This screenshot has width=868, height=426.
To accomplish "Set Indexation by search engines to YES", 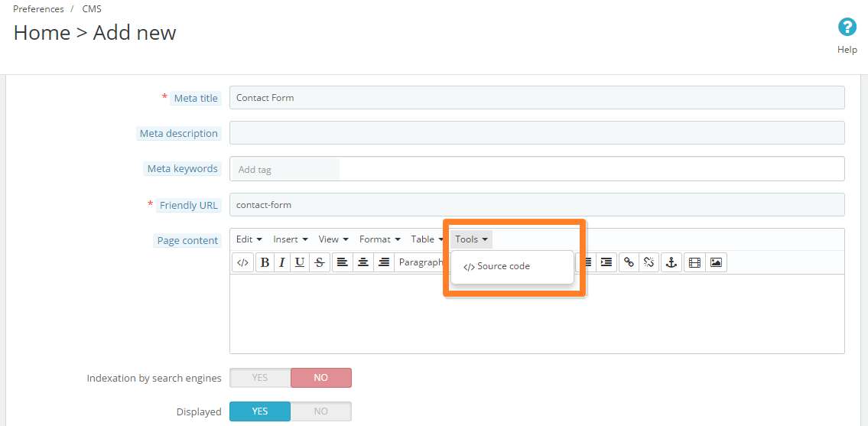I will (260, 378).
